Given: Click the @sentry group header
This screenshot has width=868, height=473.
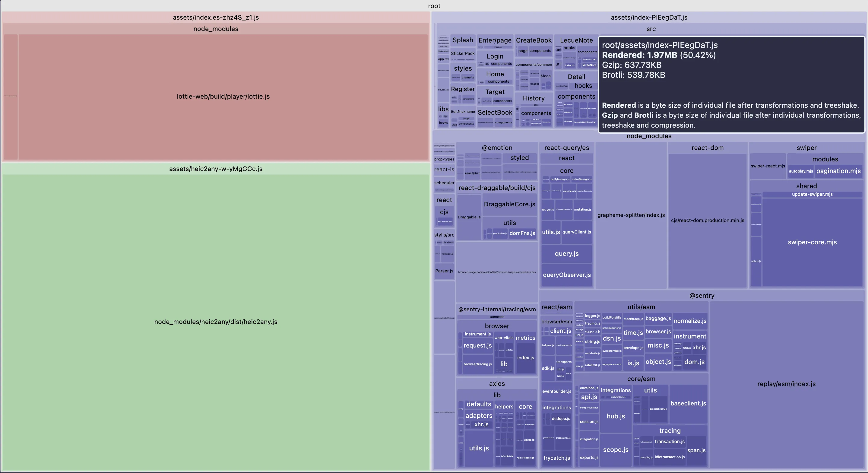Looking at the screenshot, I should click(x=702, y=296).
